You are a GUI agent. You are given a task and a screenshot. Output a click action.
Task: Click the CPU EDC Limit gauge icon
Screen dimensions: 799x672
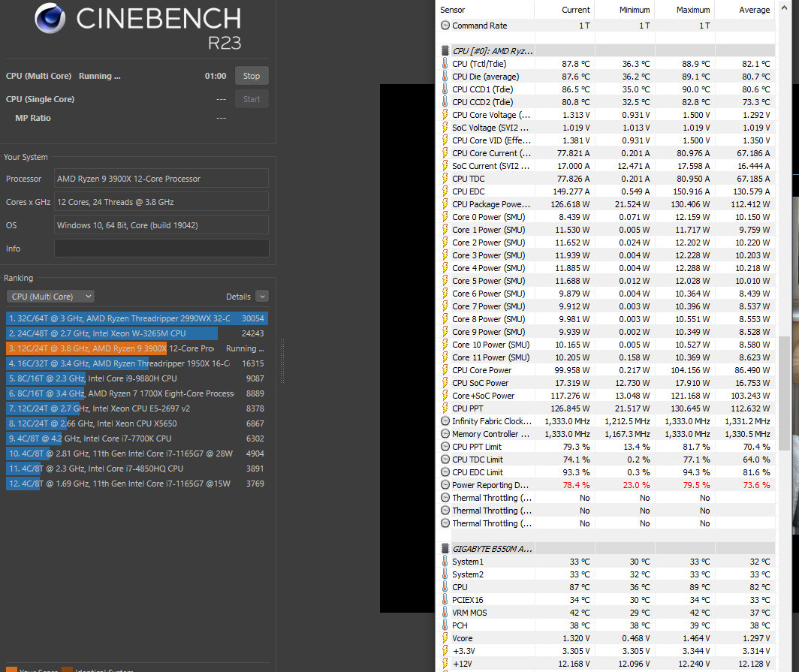(x=445, y=472)
